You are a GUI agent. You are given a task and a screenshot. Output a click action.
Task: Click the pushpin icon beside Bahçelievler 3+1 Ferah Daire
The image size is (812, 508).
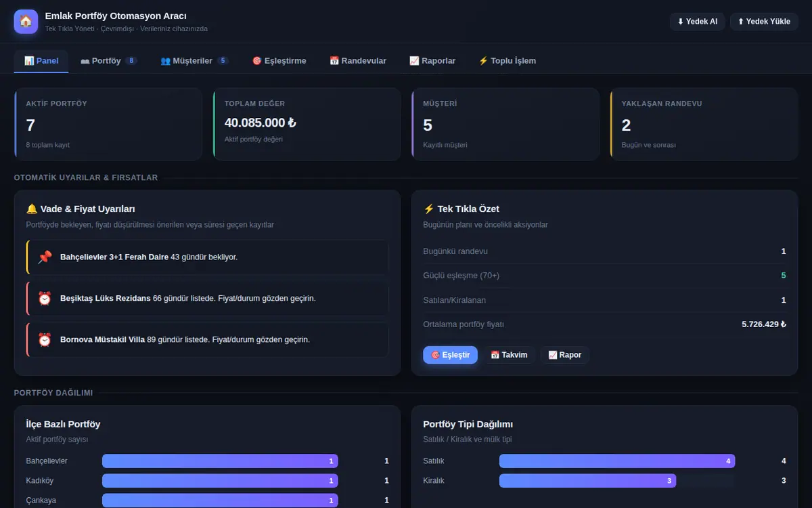point(45,257)
